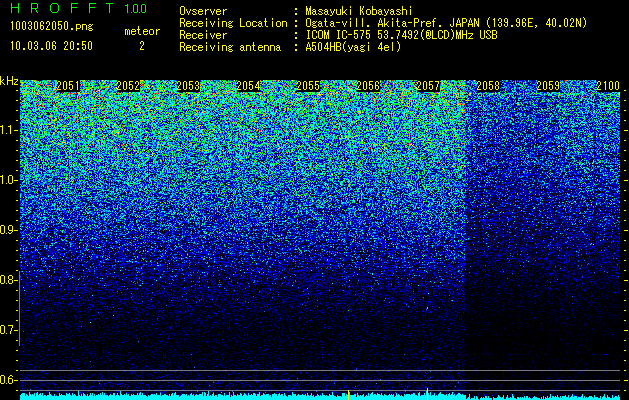Click the 2055 time marker

pos(308,86)
